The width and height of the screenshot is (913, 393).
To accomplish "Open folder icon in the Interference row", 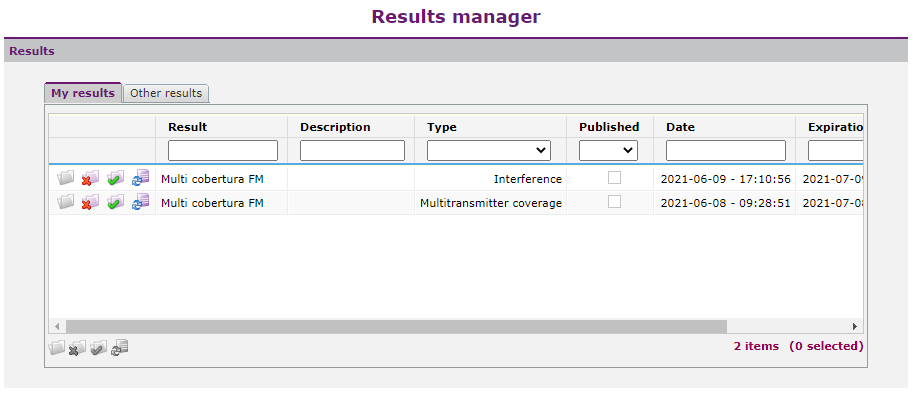I will [x=66, y=178].
